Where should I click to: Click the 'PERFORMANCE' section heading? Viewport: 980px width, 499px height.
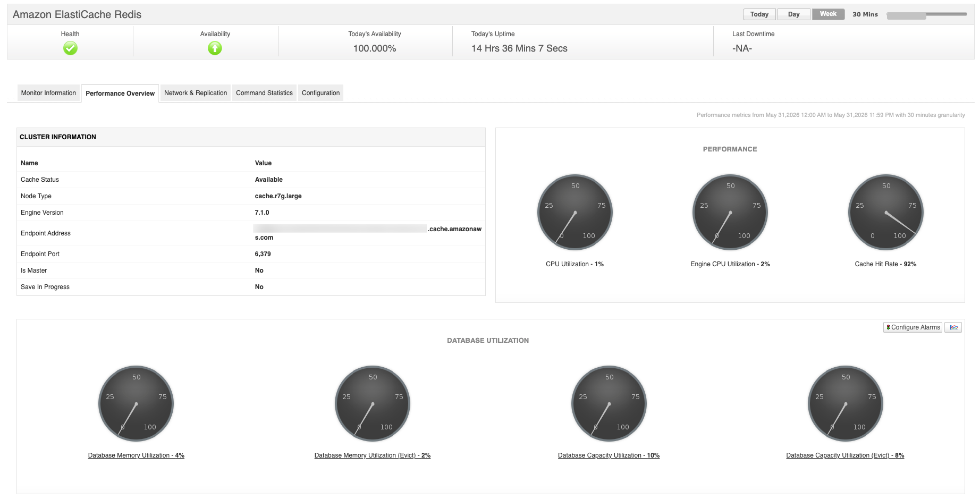coord(730,149)
